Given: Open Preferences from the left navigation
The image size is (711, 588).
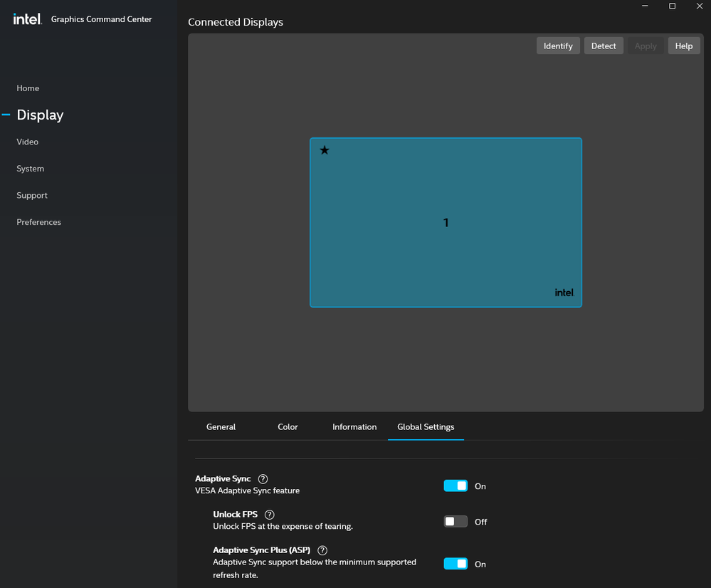Looking at the screenshot, I should 39,222.
